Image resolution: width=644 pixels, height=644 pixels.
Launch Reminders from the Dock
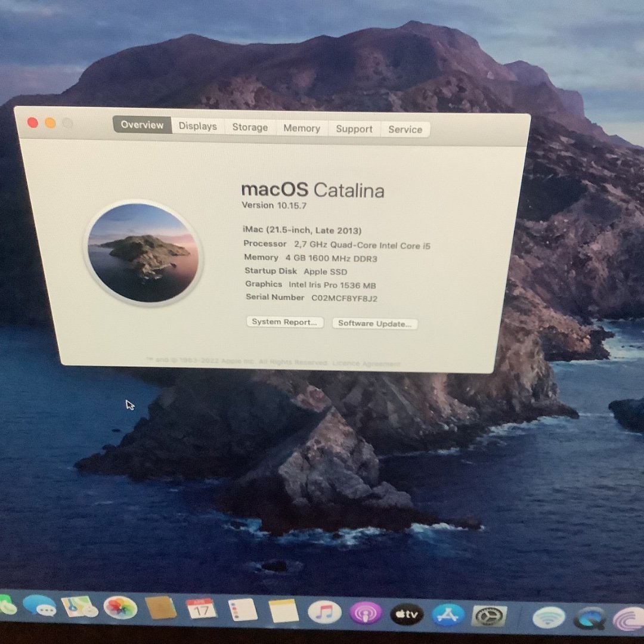[242, 610]
